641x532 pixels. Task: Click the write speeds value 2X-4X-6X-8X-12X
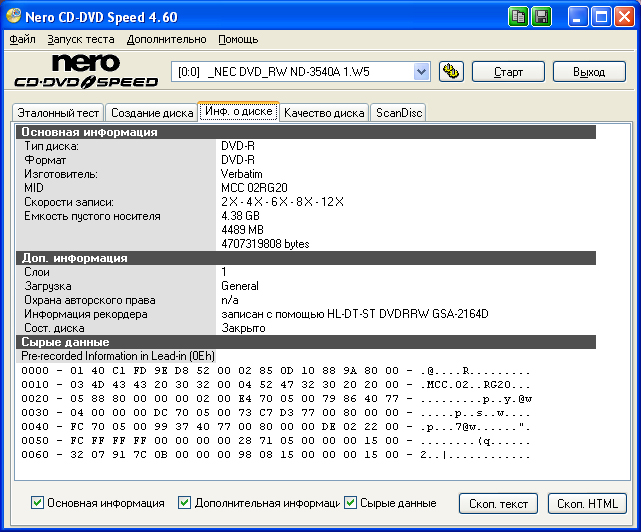pyautogui.click(x=282, y=202)
